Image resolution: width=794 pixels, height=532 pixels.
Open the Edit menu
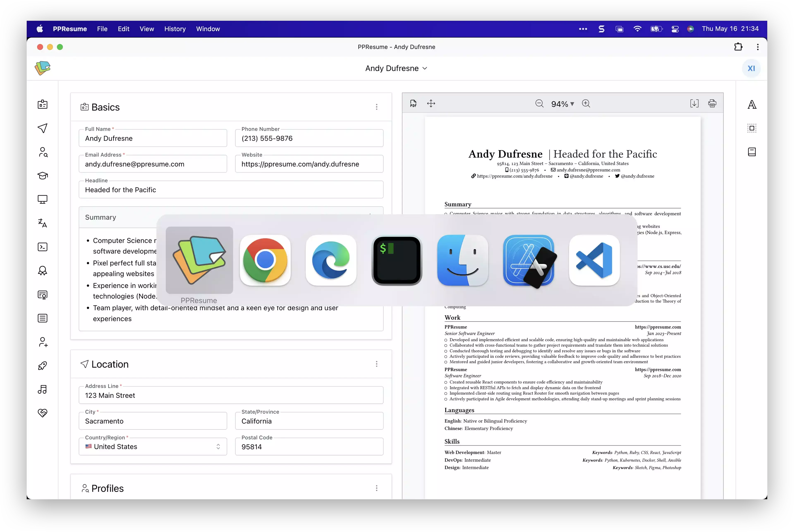(124, 29)
